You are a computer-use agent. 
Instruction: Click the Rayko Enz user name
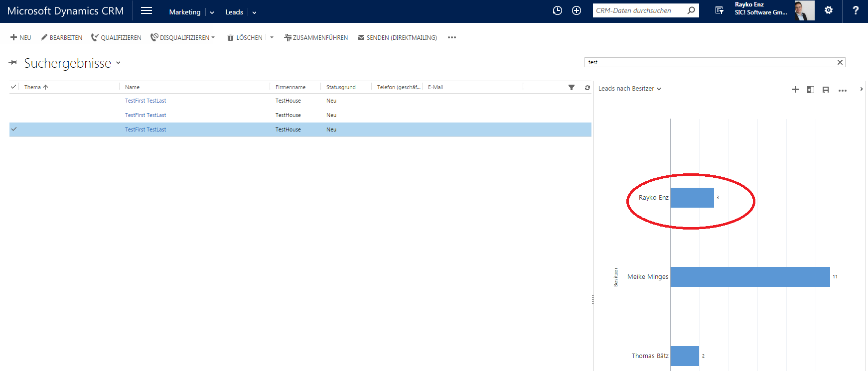[x=749, y=4]
